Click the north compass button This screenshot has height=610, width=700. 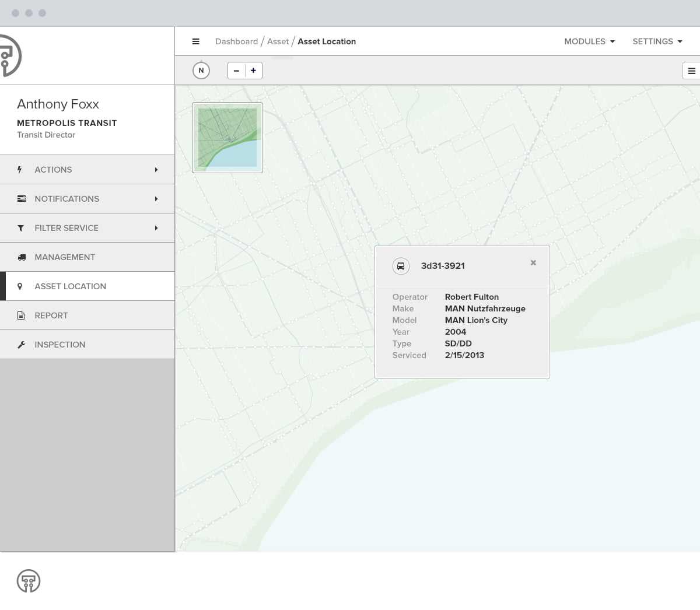coord(201,71)
